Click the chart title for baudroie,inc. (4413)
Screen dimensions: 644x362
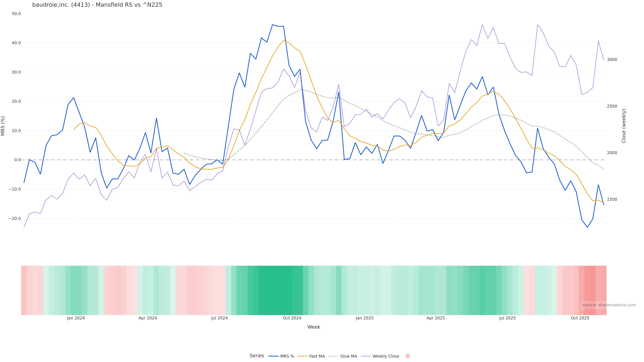pos(97,5)
